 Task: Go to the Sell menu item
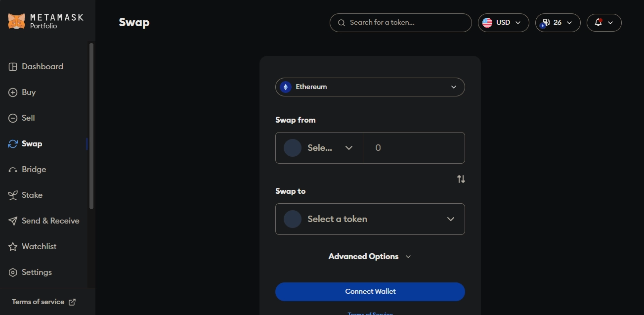28,118
